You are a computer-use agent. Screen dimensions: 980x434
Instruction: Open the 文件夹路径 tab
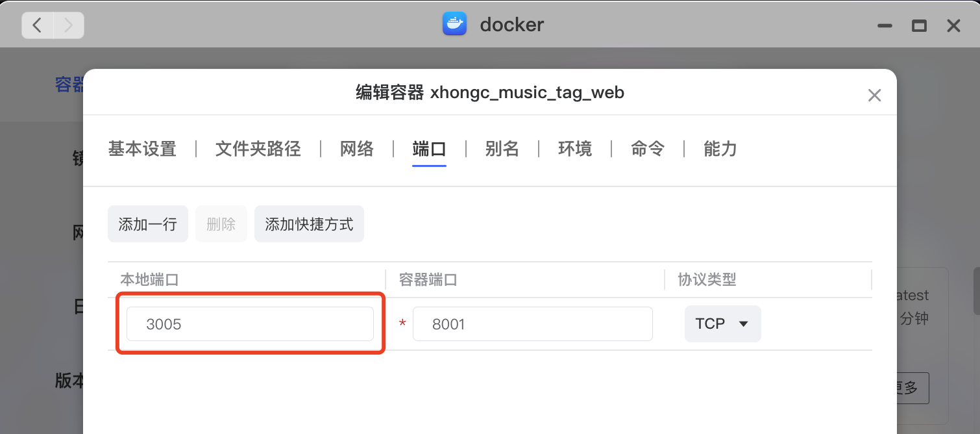tap(258, 149)
